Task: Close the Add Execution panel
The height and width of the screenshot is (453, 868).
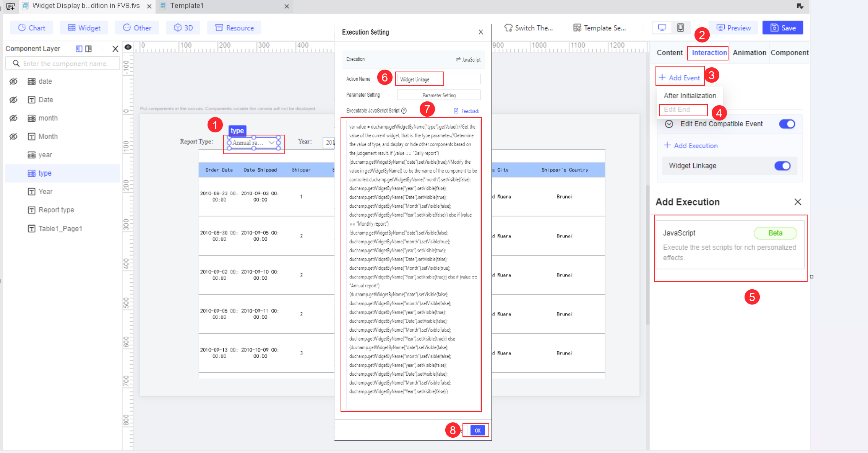Action: (798, 202)
